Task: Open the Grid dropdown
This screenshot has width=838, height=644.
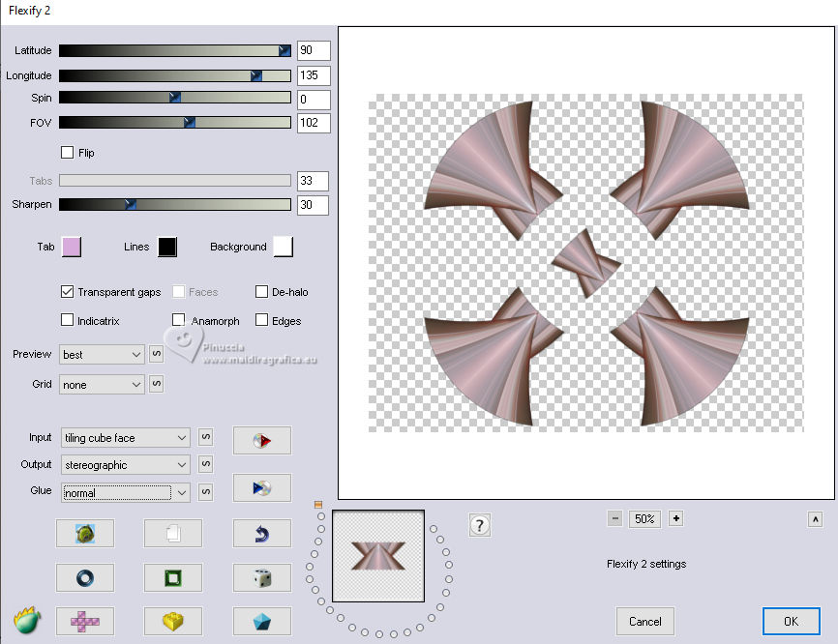Action: point(102,385)
